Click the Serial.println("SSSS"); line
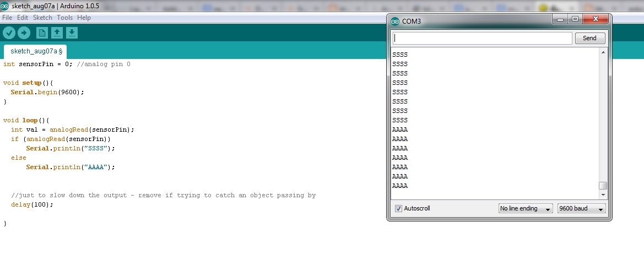Viewport: 644px width, 254px height. 71,148
